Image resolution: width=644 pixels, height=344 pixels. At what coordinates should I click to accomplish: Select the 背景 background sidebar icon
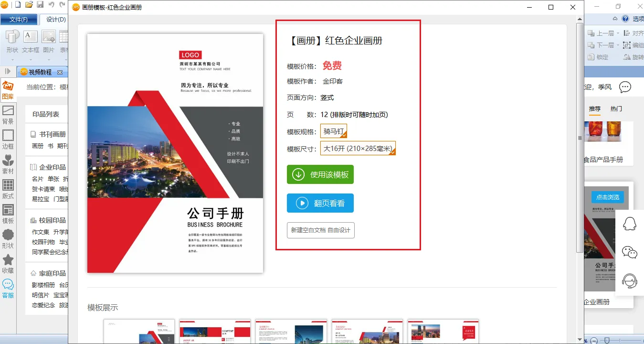(x=8, y=115)
